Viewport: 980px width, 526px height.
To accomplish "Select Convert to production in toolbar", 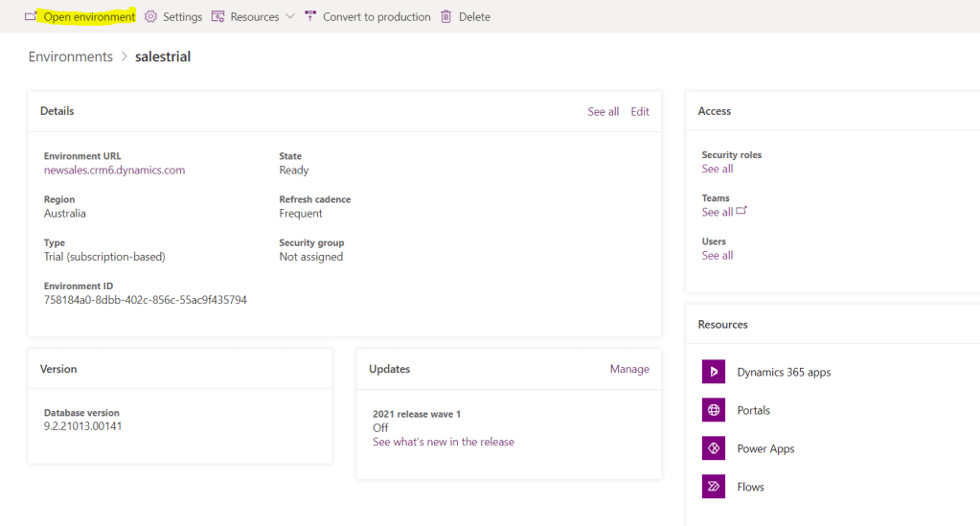I will point(376,16).
